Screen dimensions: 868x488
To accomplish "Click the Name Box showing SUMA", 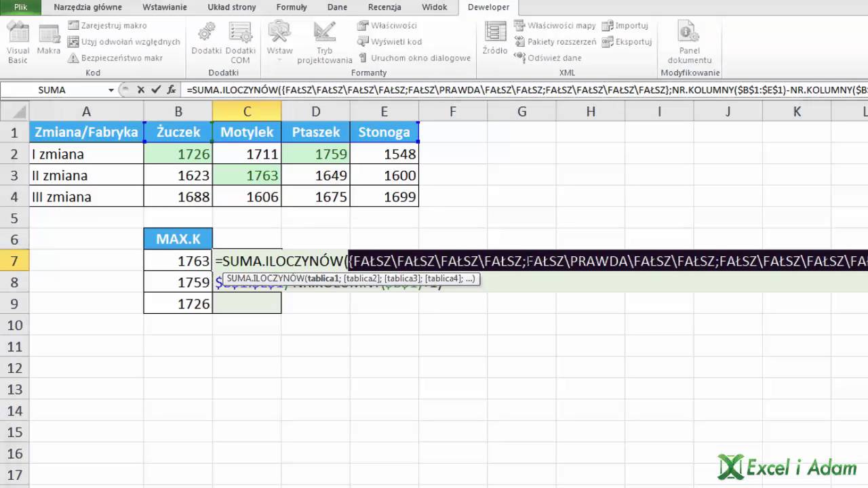I will [x=53, y=90].
